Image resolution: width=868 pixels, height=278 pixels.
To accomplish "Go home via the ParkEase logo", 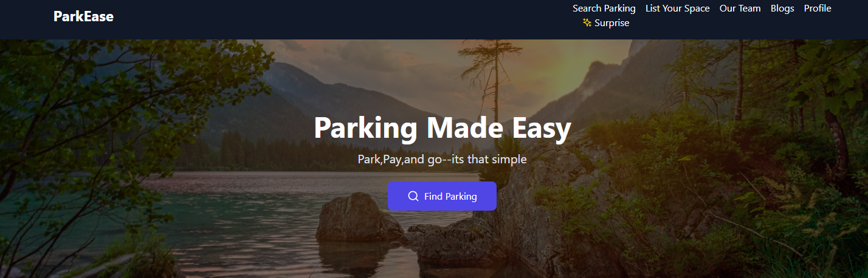I will [x=83, y=16].
